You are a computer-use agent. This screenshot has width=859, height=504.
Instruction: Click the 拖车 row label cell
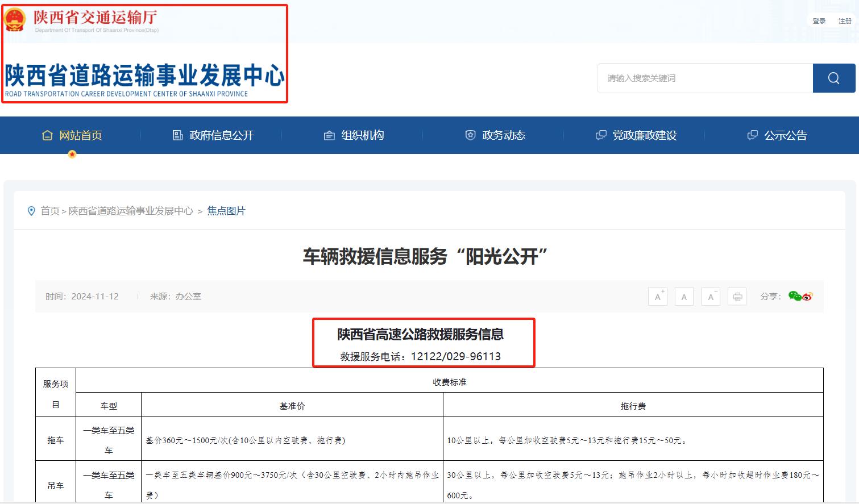click(56, 440)
